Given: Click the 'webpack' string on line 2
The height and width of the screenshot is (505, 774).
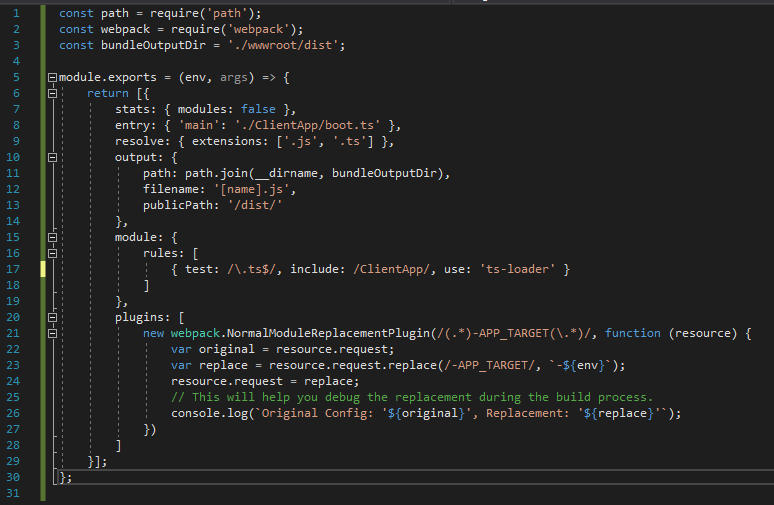Looking at the screenshot, I should click(x=258, y=29).
